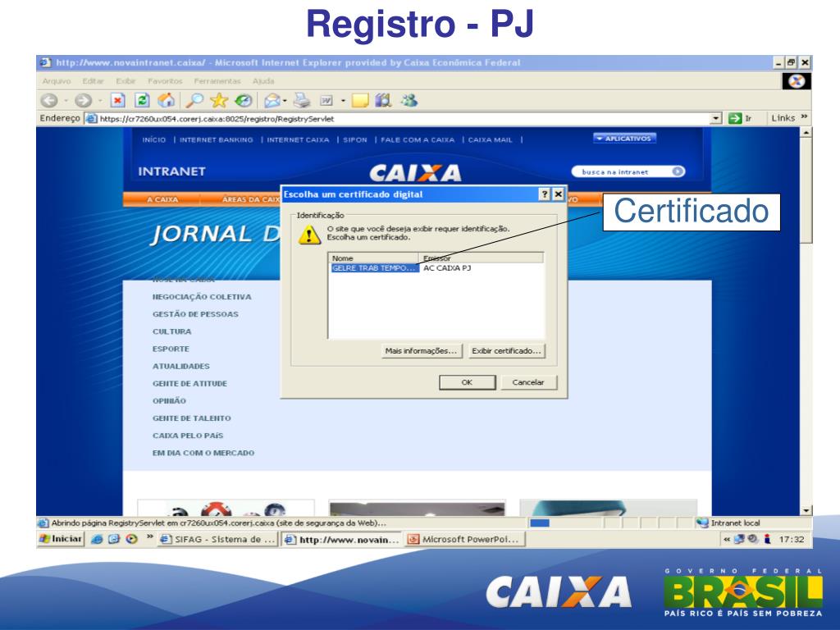Viewport: 840px width, 630px height.
Task: Open NEGOCIAÇÃO COLETIVA sidebar link
Action: click(x=202, y=297)
